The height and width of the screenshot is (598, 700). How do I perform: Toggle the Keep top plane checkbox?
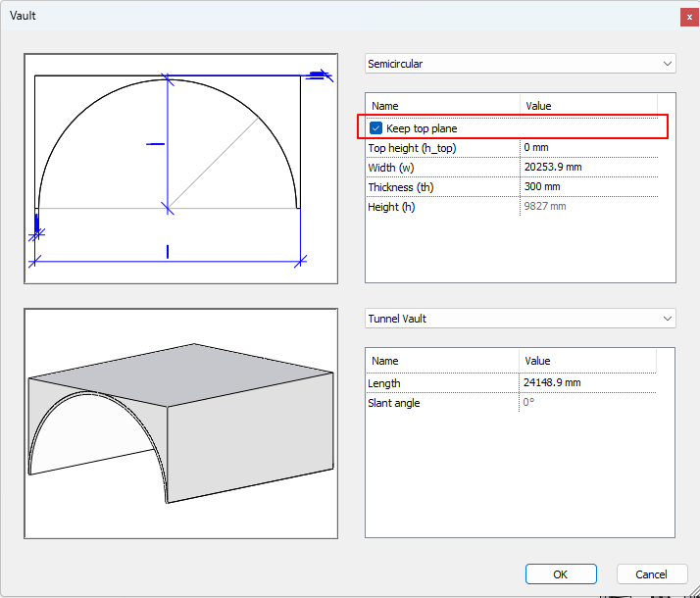375,128
